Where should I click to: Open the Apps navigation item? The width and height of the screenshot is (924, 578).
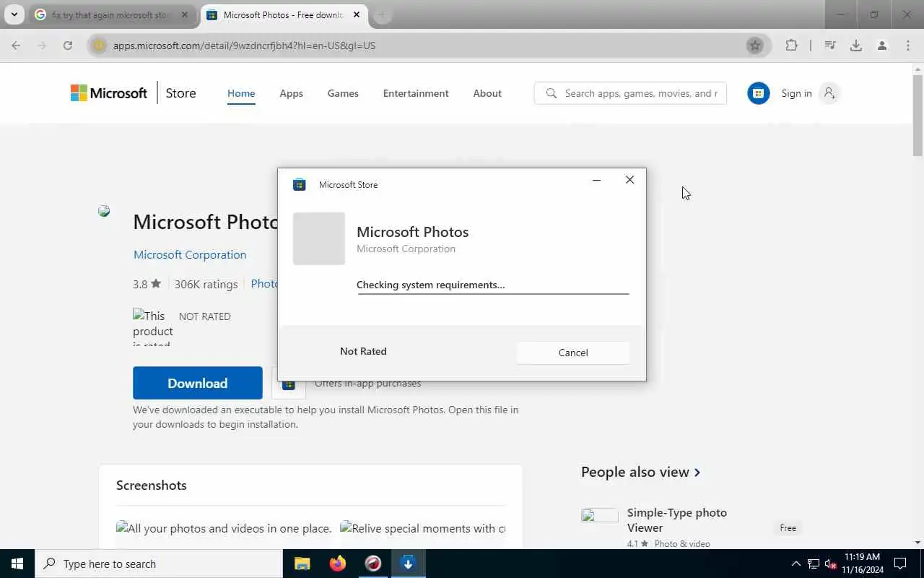[291, 93]
